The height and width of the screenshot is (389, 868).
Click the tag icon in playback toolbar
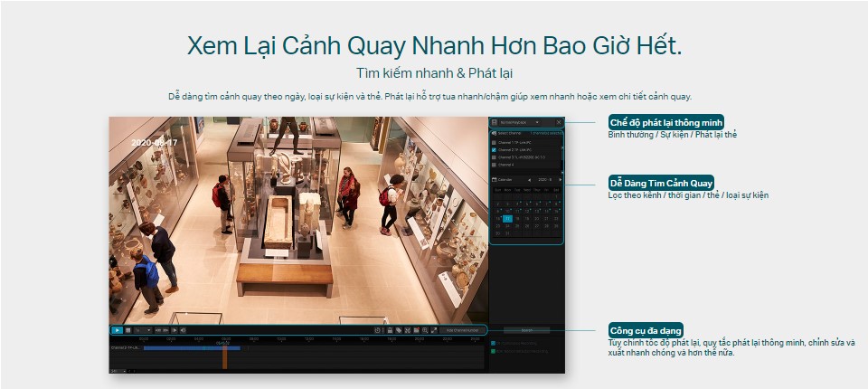[x=399, y=330]
